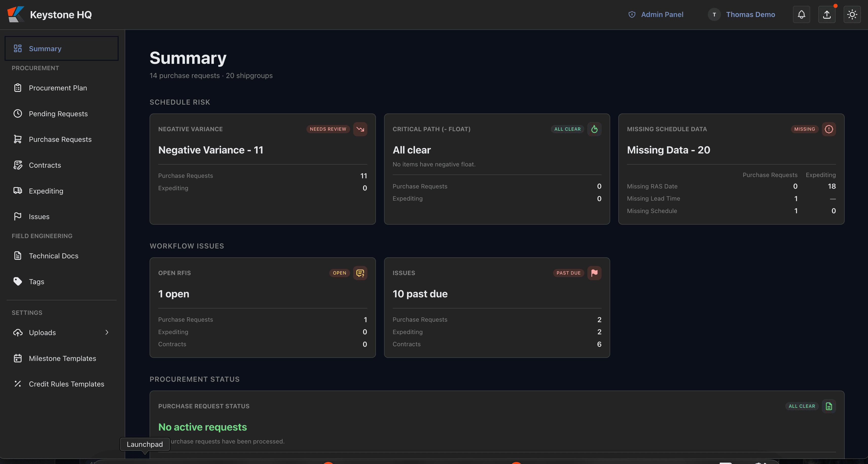This screenshot has width=868, height=464.
Task: Click the Launchpad dock tooltip
Action: coord(145,444)
